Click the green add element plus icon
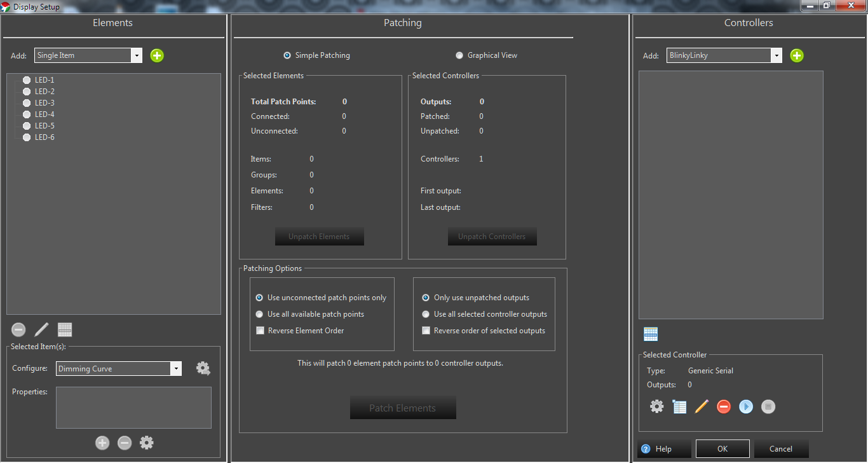868x463 pixels. point(157,55)
